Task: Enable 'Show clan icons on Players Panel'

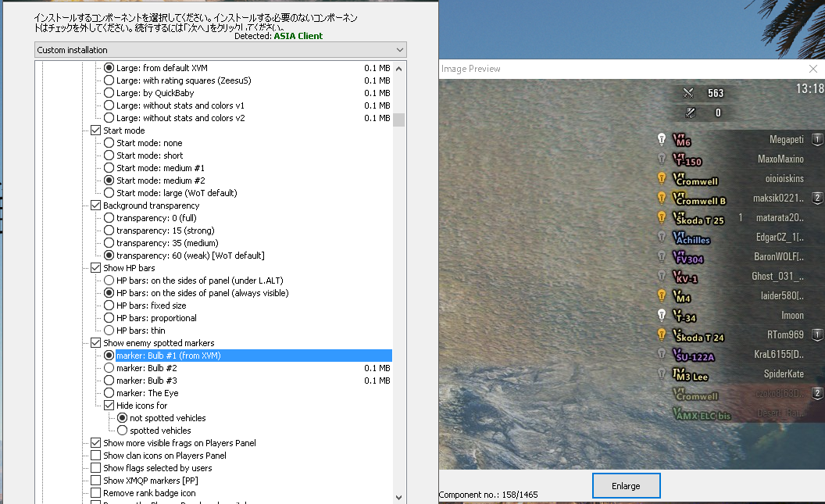Action: (96, 456)
